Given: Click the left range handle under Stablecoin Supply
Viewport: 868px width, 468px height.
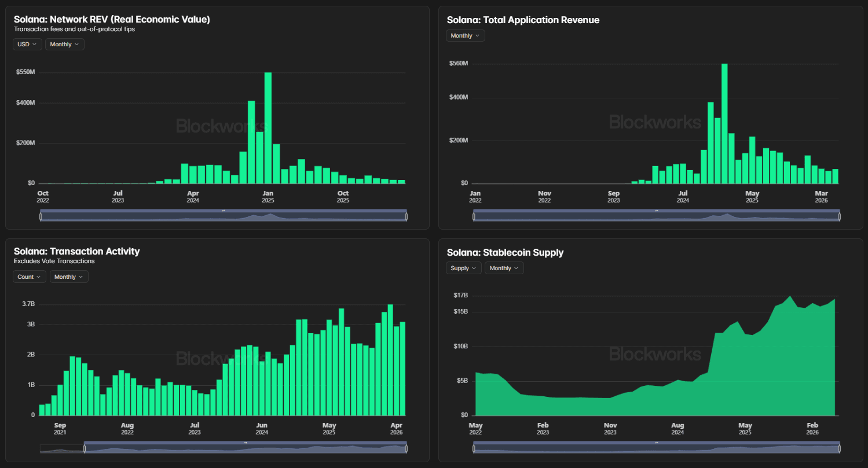Looking at the screenshot, I should (474, 448).
